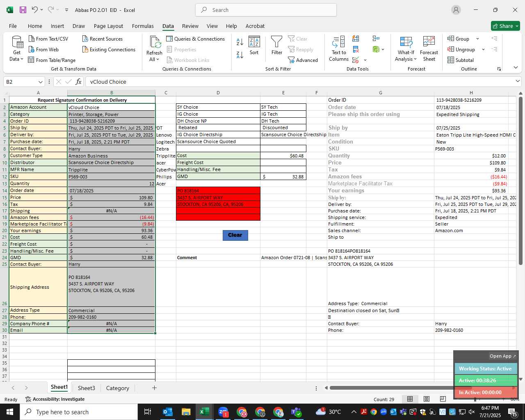Open Microsoft Teams from taskbar
525x420 pixels.
click(297, 412)
